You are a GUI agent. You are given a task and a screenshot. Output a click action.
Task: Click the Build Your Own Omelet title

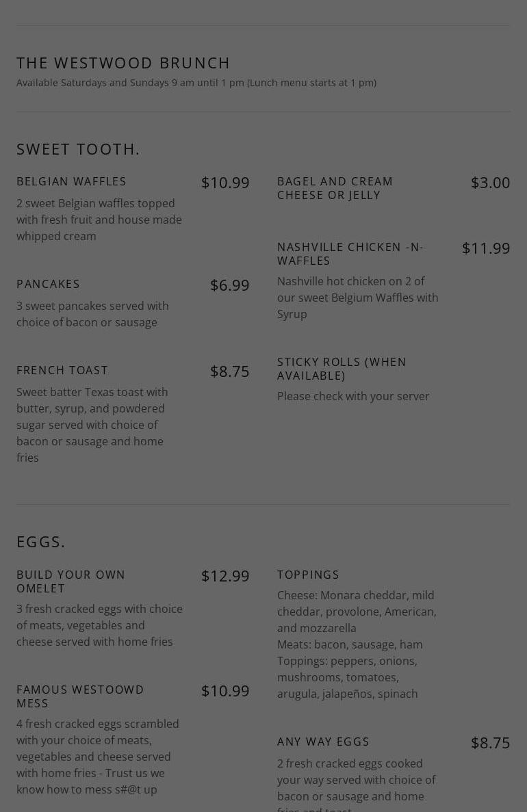tap(71, 581)
